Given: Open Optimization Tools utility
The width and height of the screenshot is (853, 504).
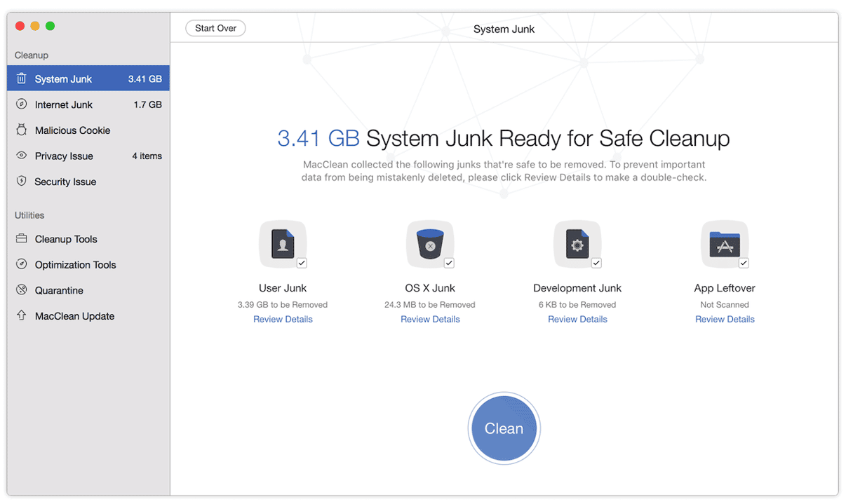Looking at the screenshot, I should tap(88, 264).
